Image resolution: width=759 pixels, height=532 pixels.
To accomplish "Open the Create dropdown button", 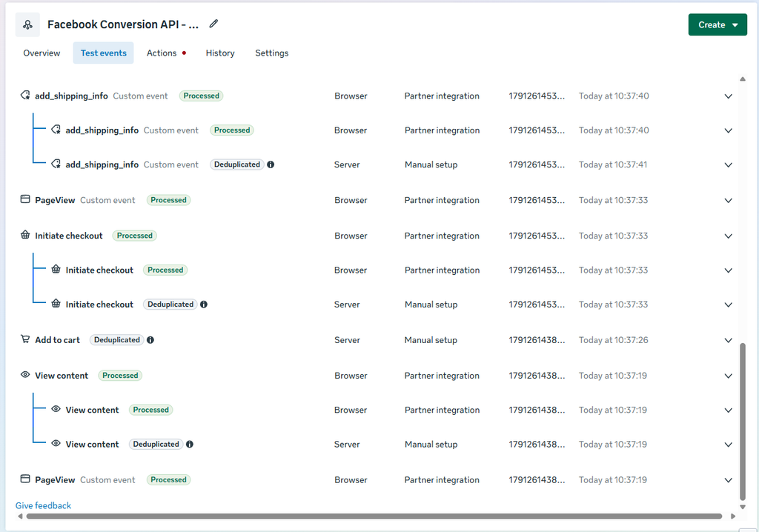I will tap(717, 24).
